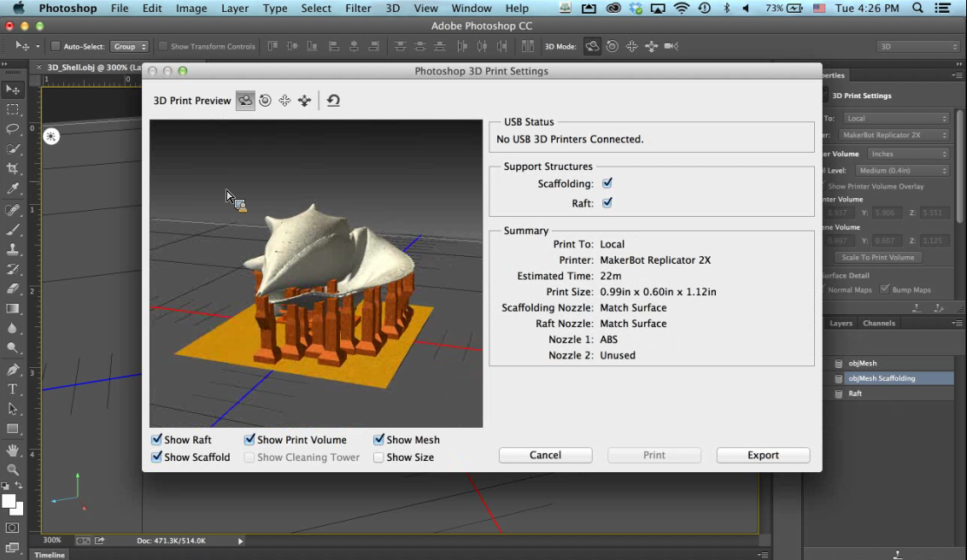
Task: Open the Auto-Select Group dropdown
Action: pyautogui.click(x=130, y=46)
